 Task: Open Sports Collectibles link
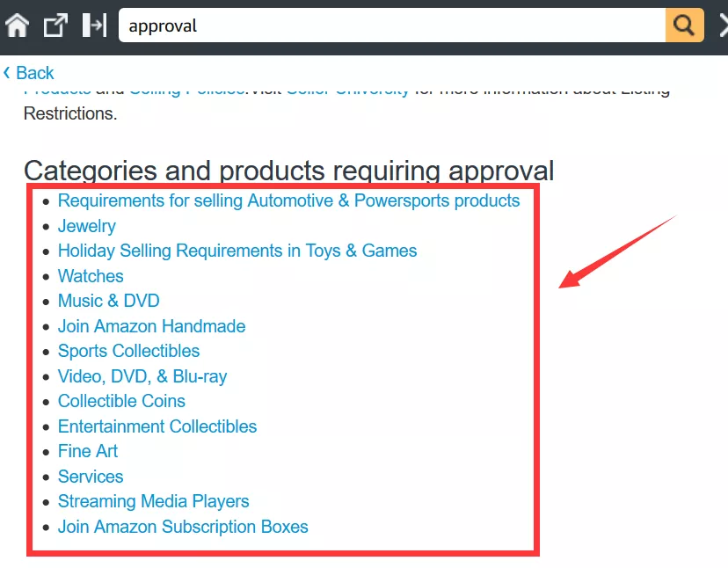(128, 351)
